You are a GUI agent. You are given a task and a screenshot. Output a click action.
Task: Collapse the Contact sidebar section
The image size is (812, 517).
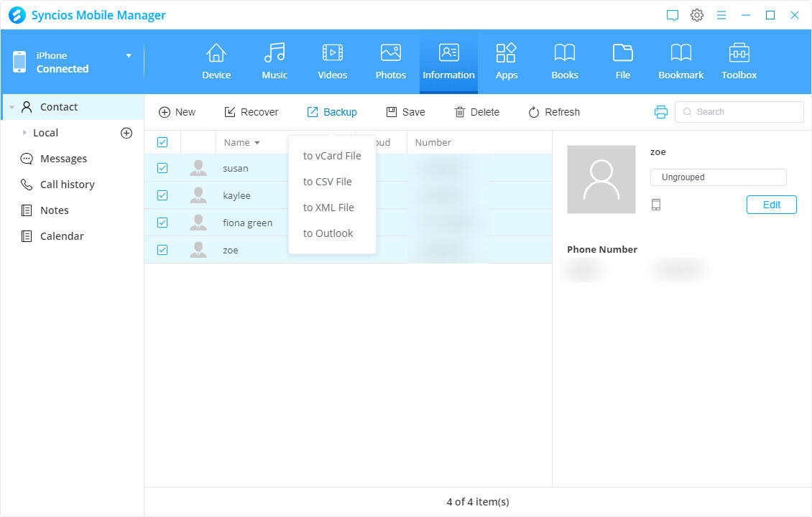[11, 106]
